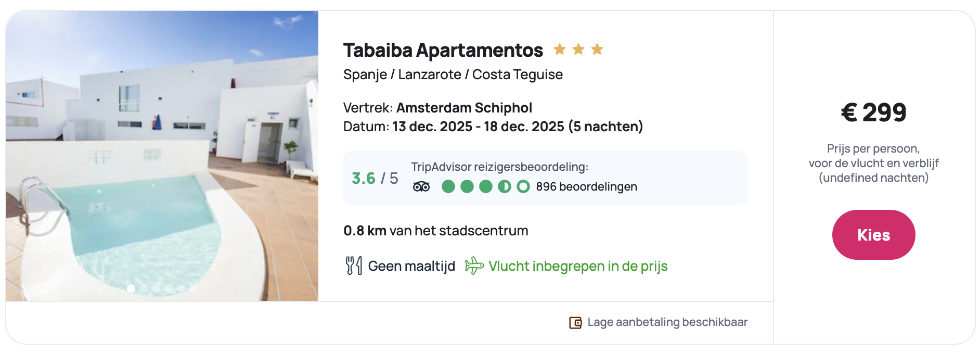This screenshot has height=352, width=980.
Task: Click the € 299 price
Action: click(x=873, y=112)
